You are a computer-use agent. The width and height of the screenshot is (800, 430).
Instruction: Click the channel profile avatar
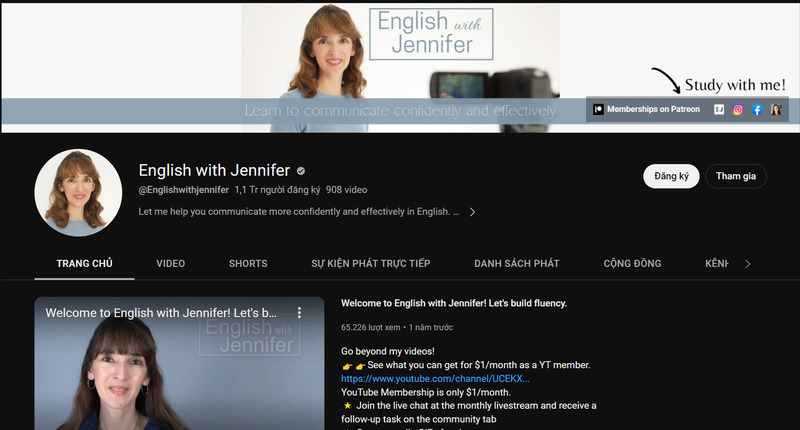click(78, 192)
